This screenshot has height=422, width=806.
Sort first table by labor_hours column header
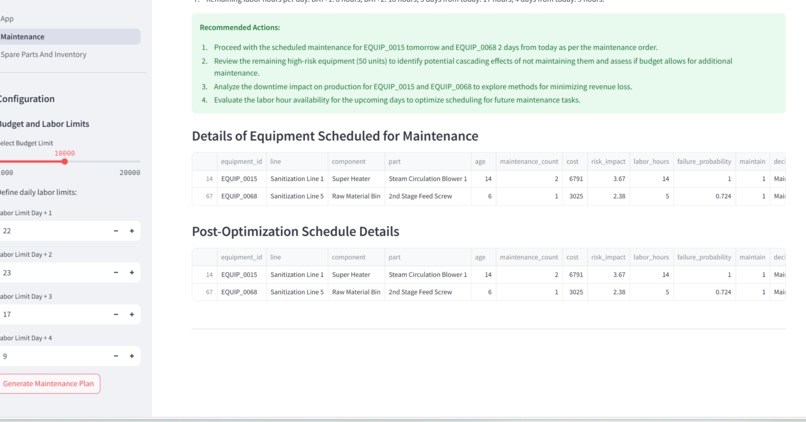click(651, 161)
